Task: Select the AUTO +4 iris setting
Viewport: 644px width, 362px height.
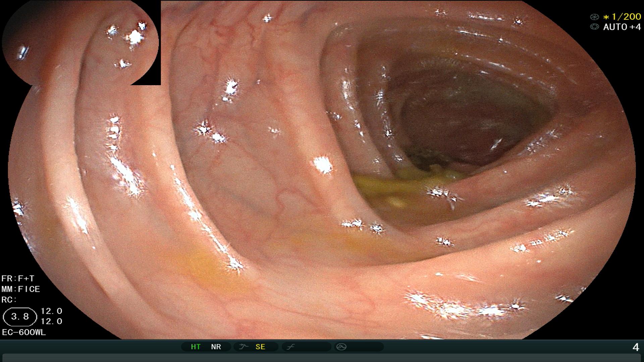Action: click(x=622, y=27)
